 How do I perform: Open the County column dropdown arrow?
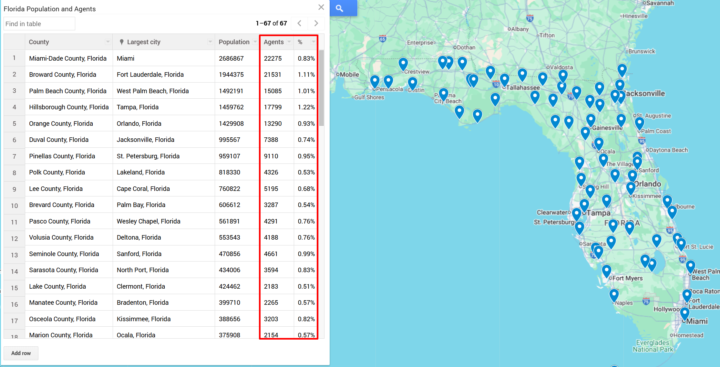click(108, 42)
